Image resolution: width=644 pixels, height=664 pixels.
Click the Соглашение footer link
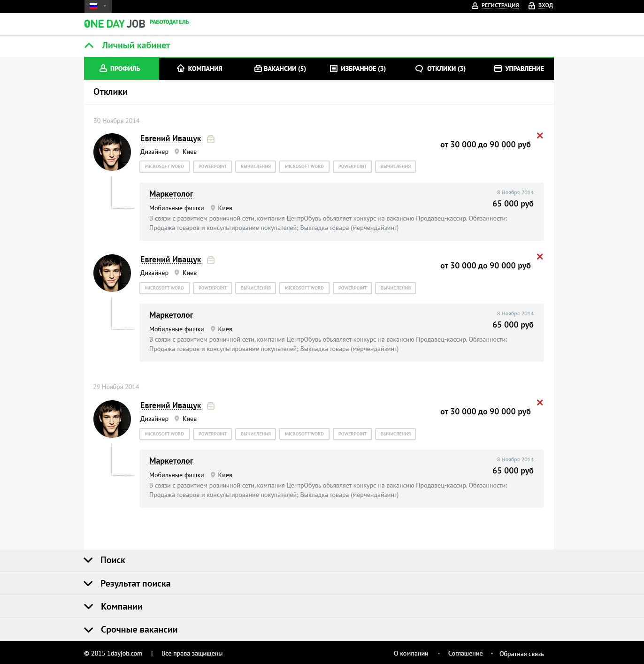(x=465, y=653)
